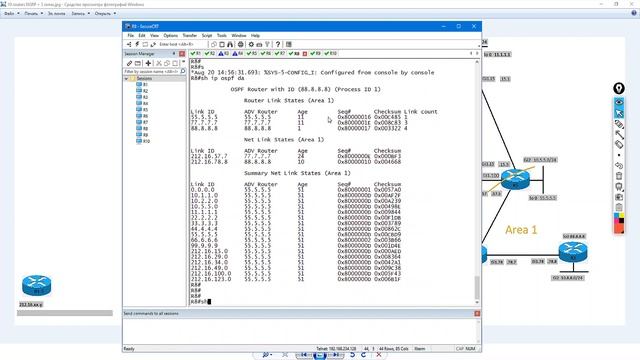Screen dimensions: 640x360
Task: Click the Connect icon in SecureCRT toolbar
Action: pos(129,44)
